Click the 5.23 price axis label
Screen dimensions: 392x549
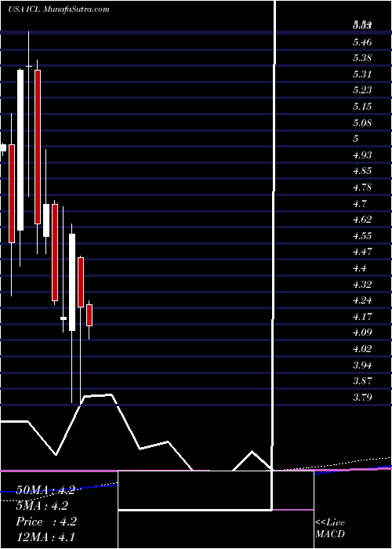(362, 90)
